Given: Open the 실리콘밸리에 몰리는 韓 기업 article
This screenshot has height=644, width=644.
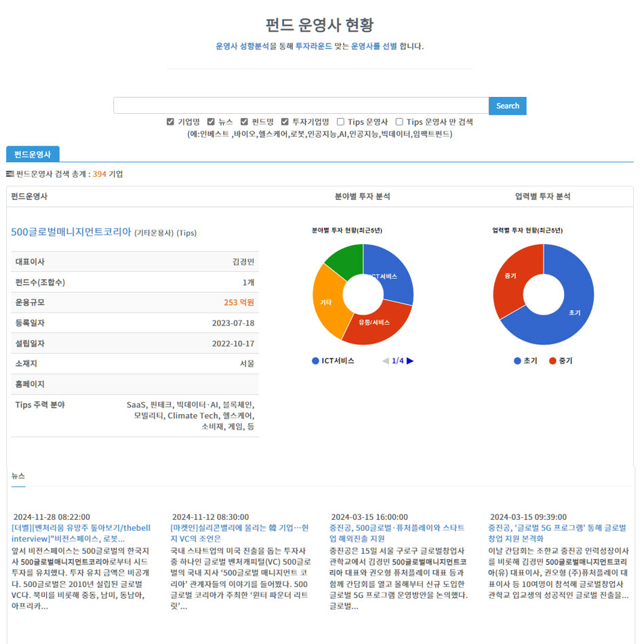Looking at the screenshot, I should pyautogui.click(x=239, y=533).
